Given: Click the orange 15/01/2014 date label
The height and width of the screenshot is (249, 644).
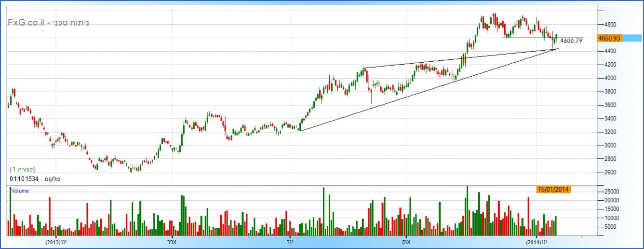Looking at the screenshot, I should [x=553, y=190].
